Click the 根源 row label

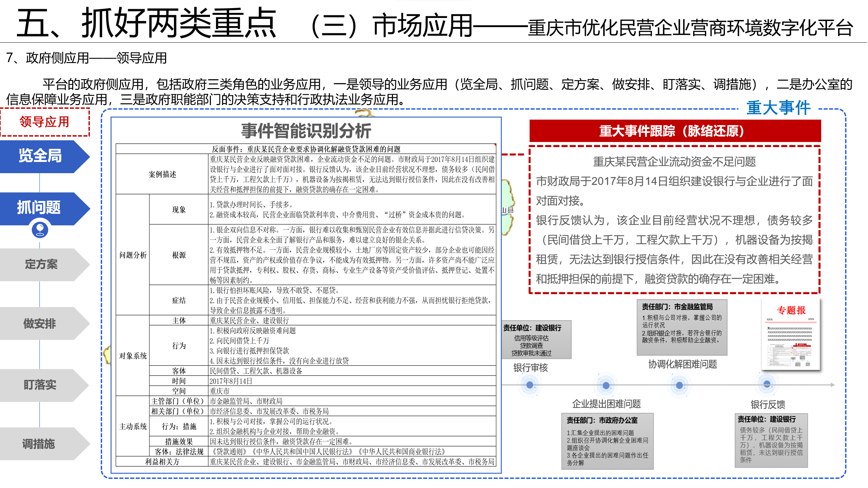click(x=179, y=255)
